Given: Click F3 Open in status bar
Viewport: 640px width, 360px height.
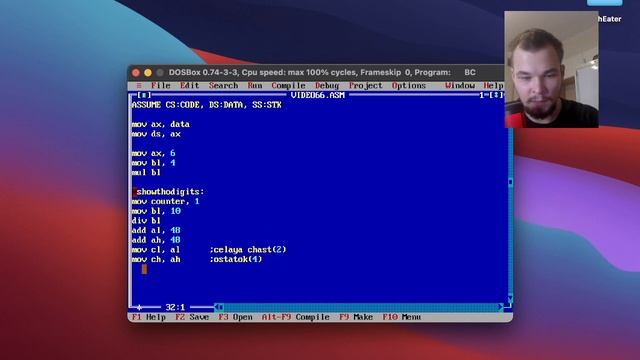Looking at the screenshot, I should (x=235, y=317).
